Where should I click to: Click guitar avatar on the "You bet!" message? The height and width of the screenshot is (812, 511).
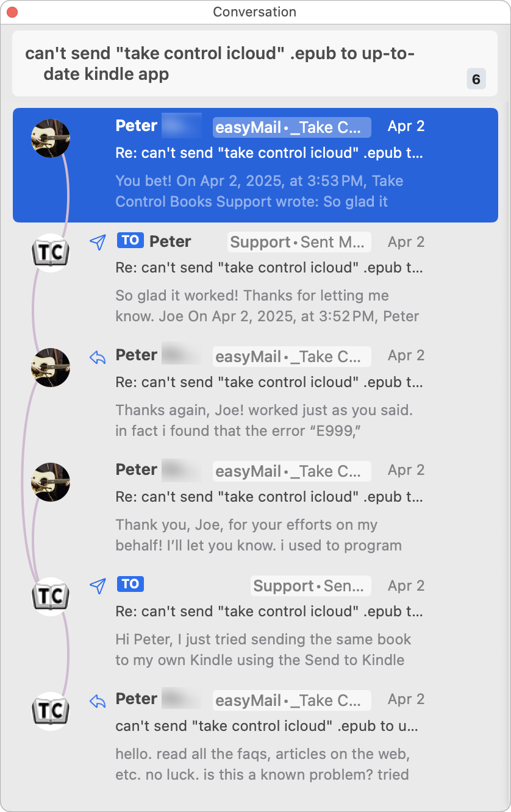click(51, 138)
